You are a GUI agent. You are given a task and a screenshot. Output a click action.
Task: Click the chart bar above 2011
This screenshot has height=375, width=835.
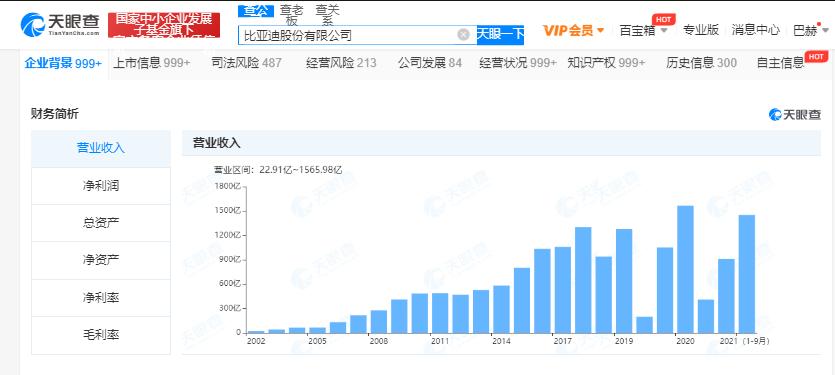[x=440, y=313]
